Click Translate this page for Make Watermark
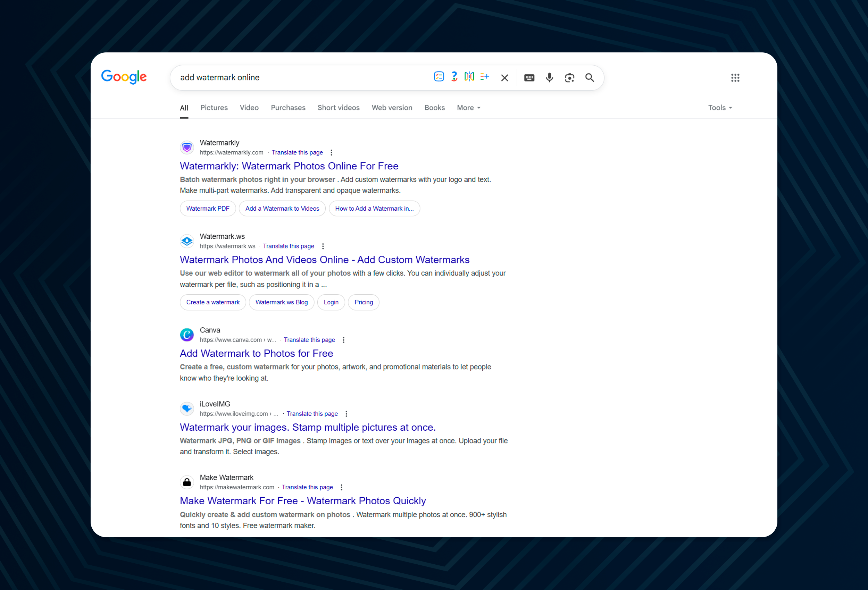868x590 pixels. pos(307,487)
